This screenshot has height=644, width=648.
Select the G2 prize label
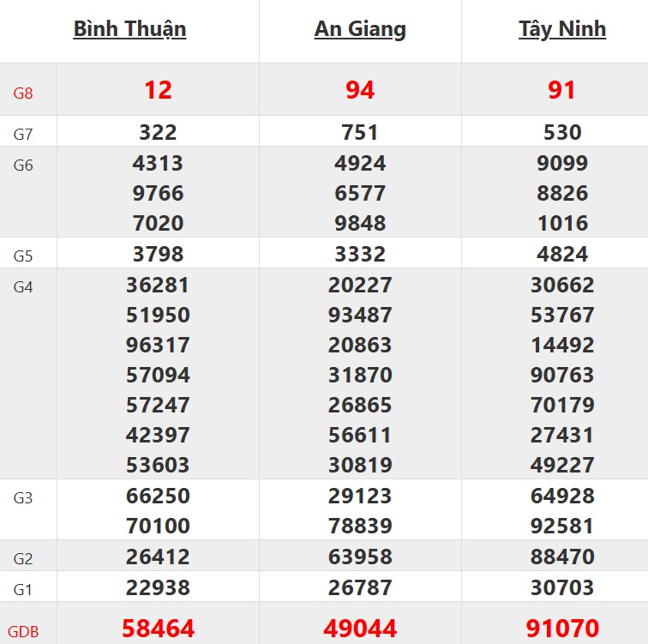[x=23, y=559]
